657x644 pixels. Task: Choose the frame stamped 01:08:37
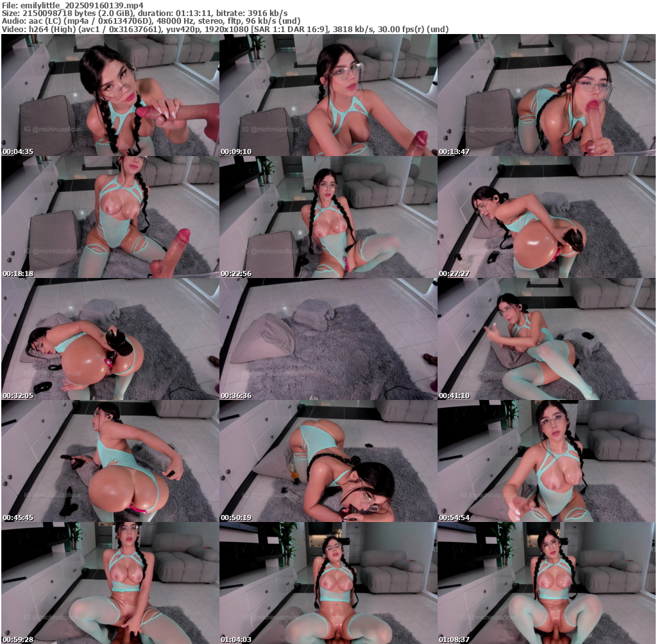click(x=547, y=583)
